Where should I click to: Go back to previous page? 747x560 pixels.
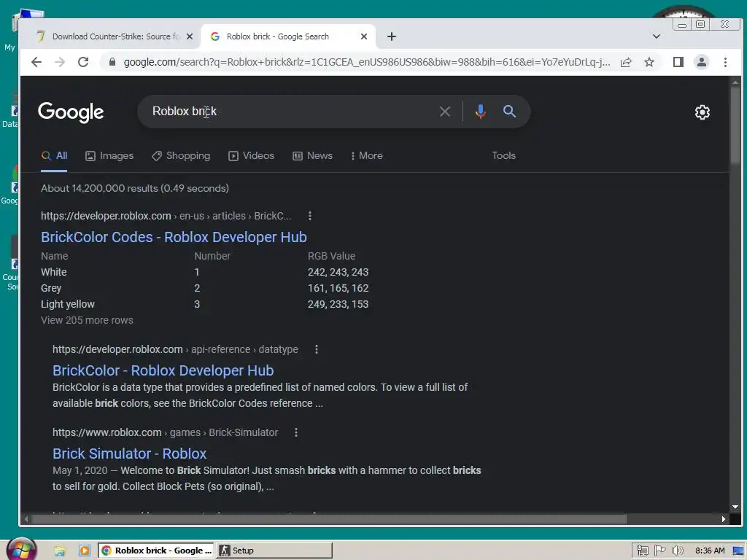(x=36, y=62)
